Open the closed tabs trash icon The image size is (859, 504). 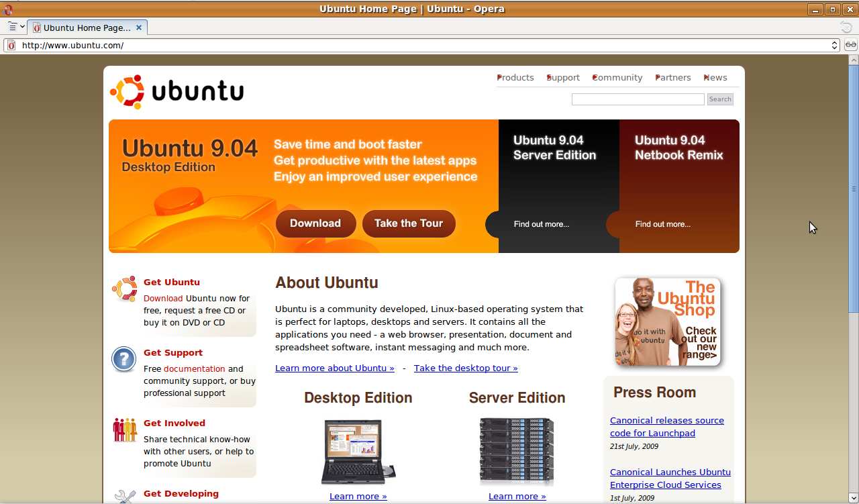(847, 27)
